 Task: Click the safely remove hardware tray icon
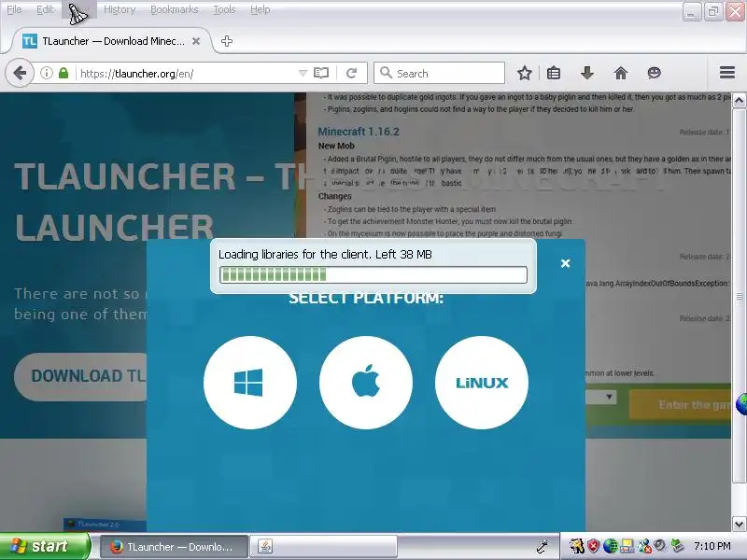(x=676, y=546)
